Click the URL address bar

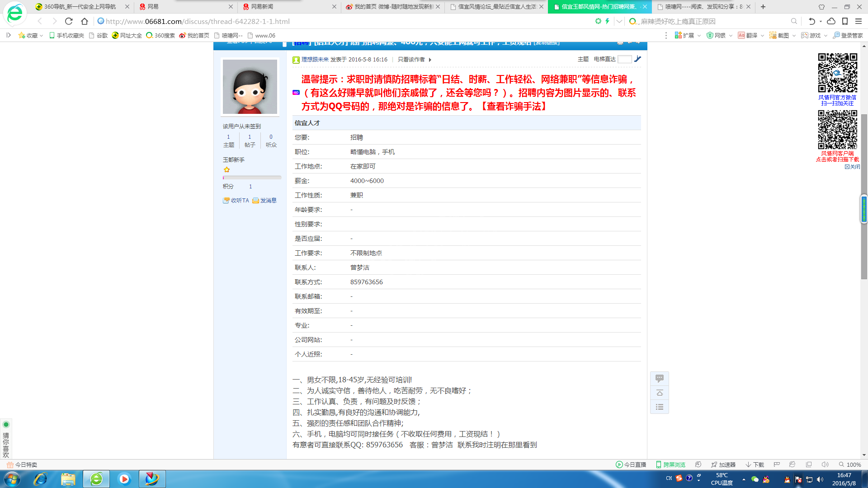(344, 21)
